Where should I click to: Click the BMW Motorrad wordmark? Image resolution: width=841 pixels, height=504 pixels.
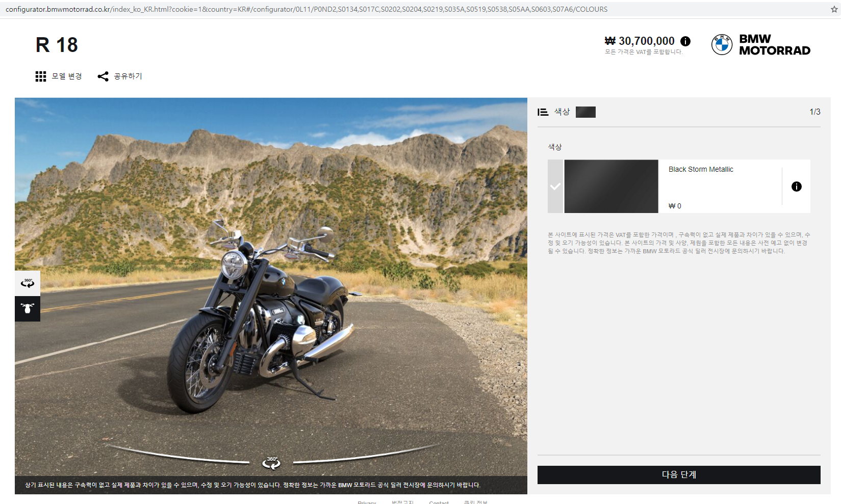coord(775,45)
